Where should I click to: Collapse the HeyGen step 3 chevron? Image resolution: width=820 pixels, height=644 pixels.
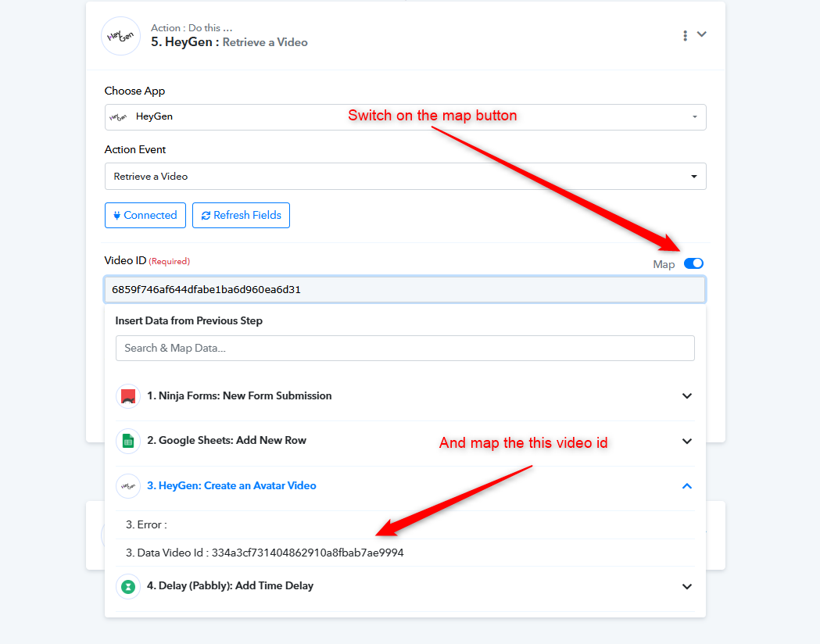click(x=687, y=486)
